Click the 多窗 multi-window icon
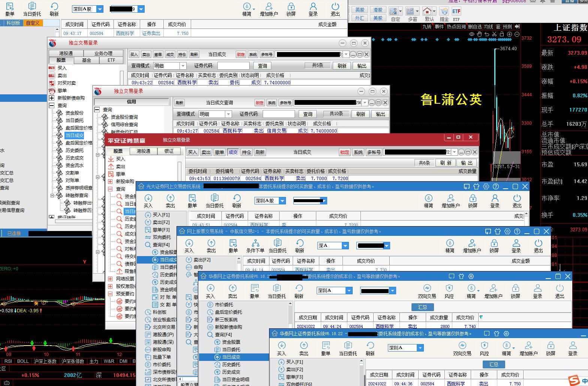 (410, 11)
